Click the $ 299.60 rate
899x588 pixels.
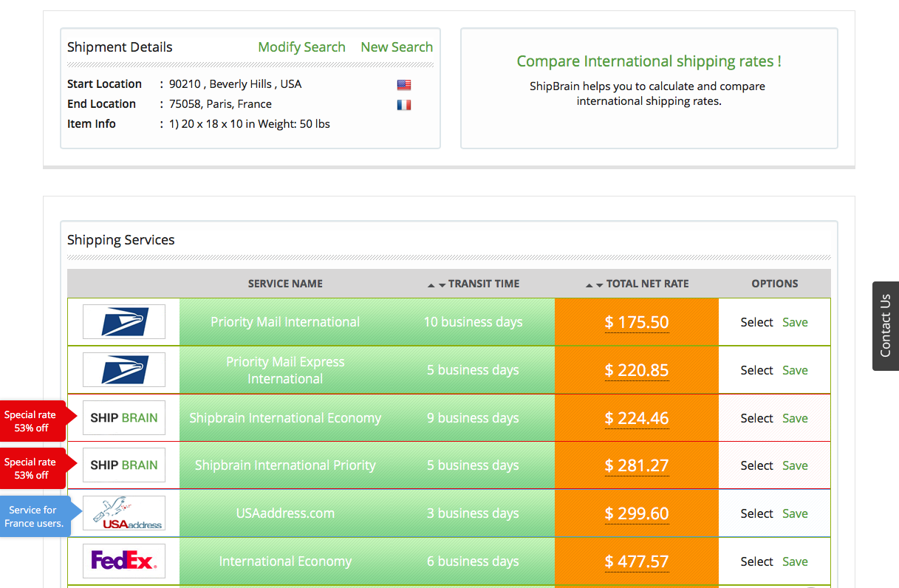pyautogui.click(x=637, y=513)
